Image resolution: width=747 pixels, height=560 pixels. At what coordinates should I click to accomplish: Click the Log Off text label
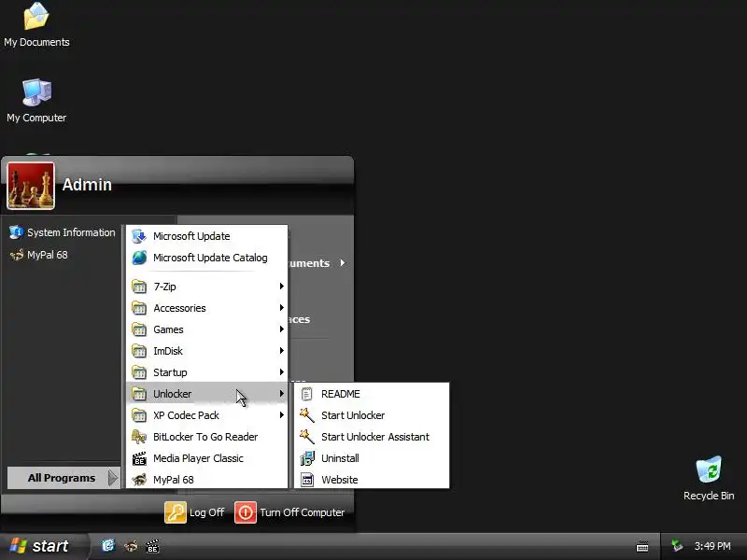coord(206,512)
